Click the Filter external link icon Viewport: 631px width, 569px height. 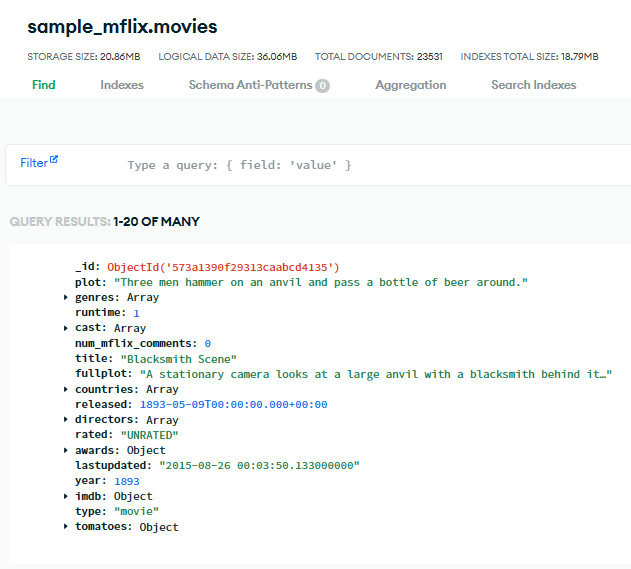click(54, 160)
